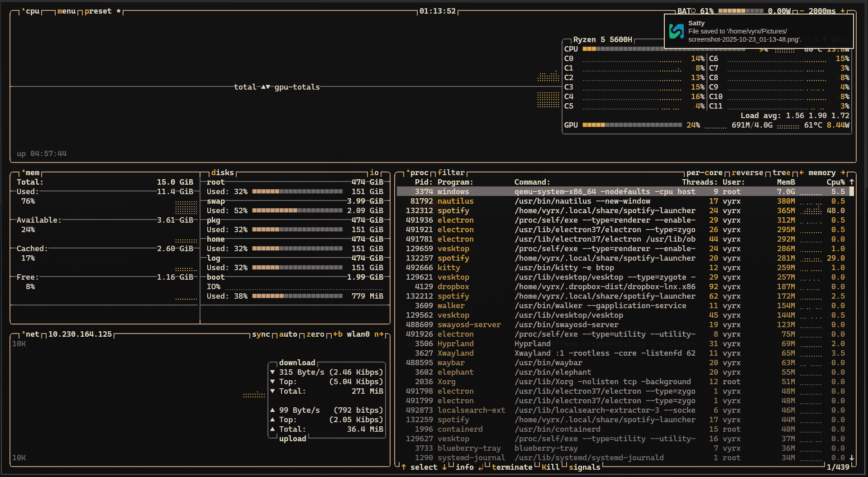Screen dimensions: 868x477
Task: Click the GPU 24% usage meter
Action: coord(632,125)
